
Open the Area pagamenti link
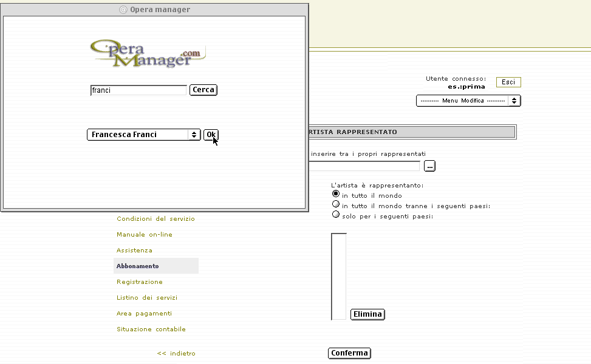coord(144,314)
